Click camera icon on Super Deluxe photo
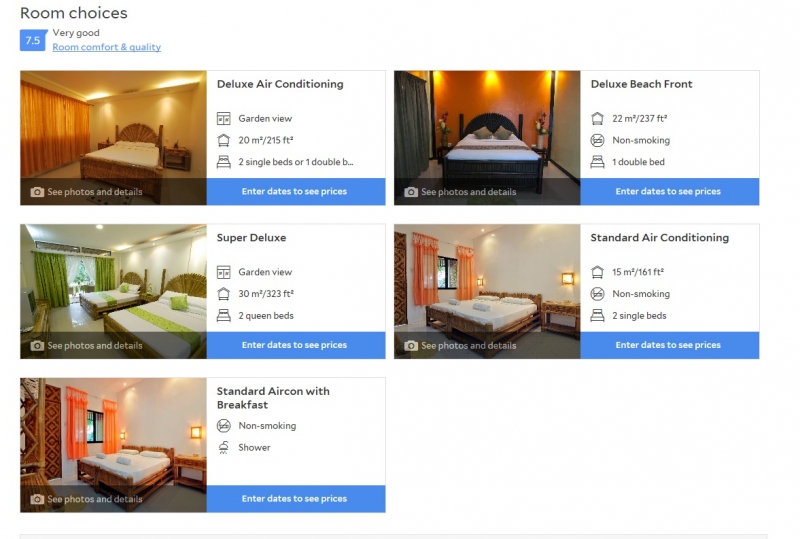This screenshot has height=539, width=800. click(x=37, y=346)
